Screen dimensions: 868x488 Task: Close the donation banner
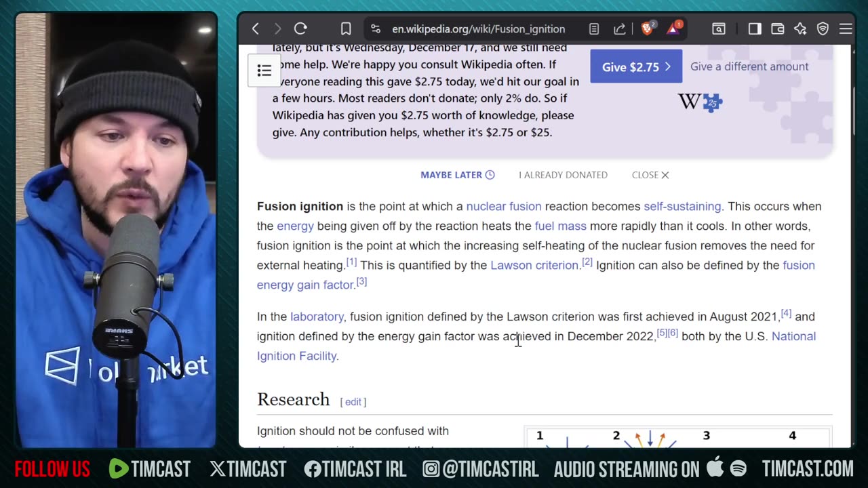click(x=650, y=175)
